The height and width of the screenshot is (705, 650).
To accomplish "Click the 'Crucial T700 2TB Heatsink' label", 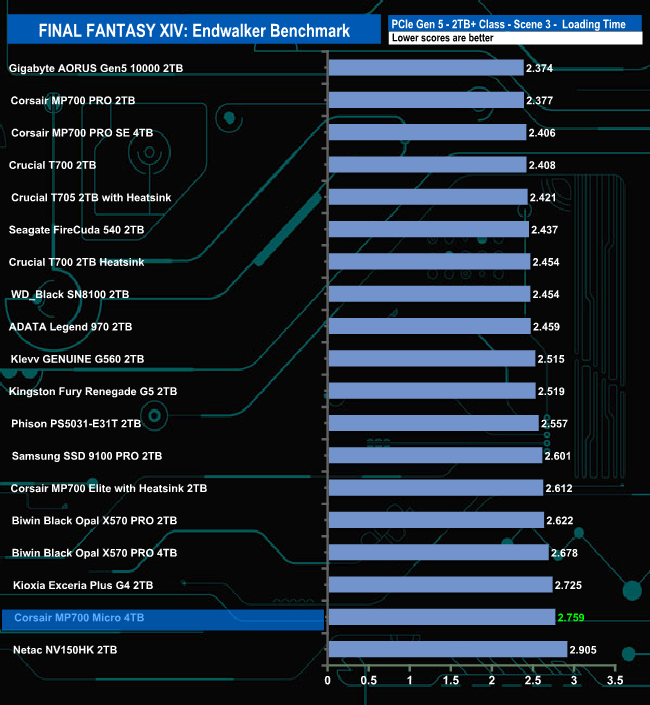I will (76, 263).
